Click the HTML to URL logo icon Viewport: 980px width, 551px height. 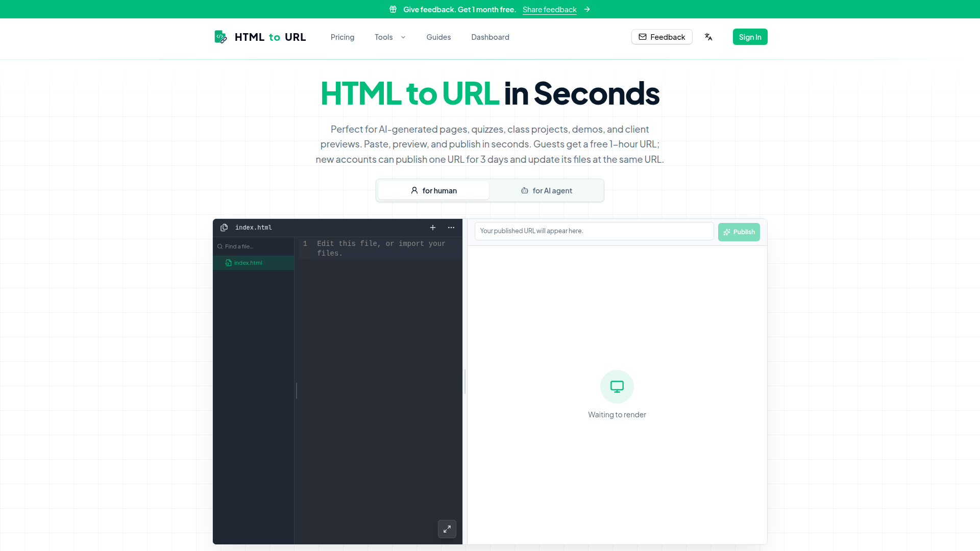coord(220,37)
